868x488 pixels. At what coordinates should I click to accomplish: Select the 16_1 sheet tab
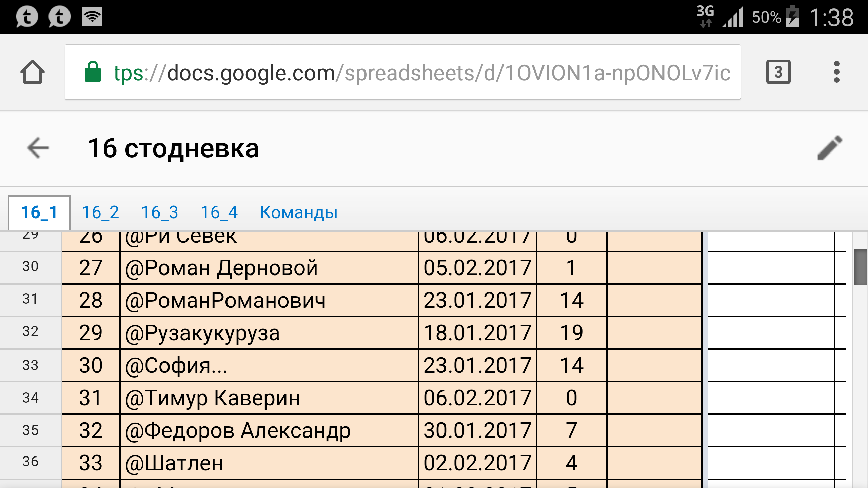[39, 212]
